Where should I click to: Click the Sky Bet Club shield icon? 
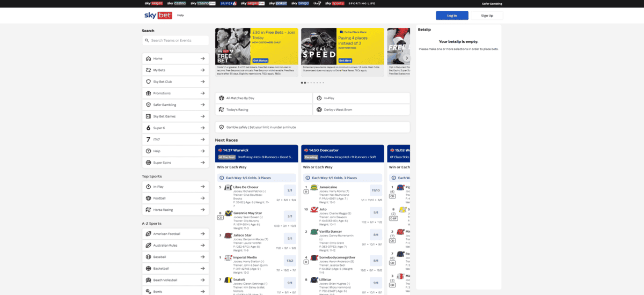point(148,82)
